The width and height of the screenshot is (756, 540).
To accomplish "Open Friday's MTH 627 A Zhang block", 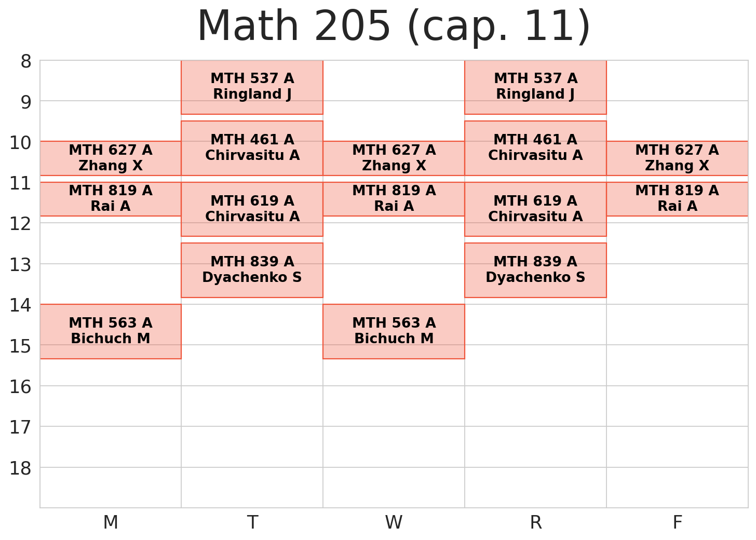I will tap(677, 158).
